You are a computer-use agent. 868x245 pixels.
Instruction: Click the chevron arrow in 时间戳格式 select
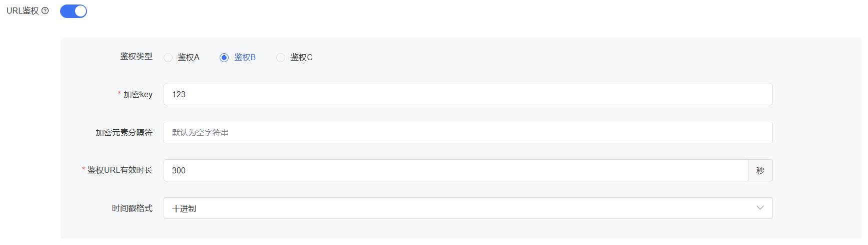(x=760, y=208)
